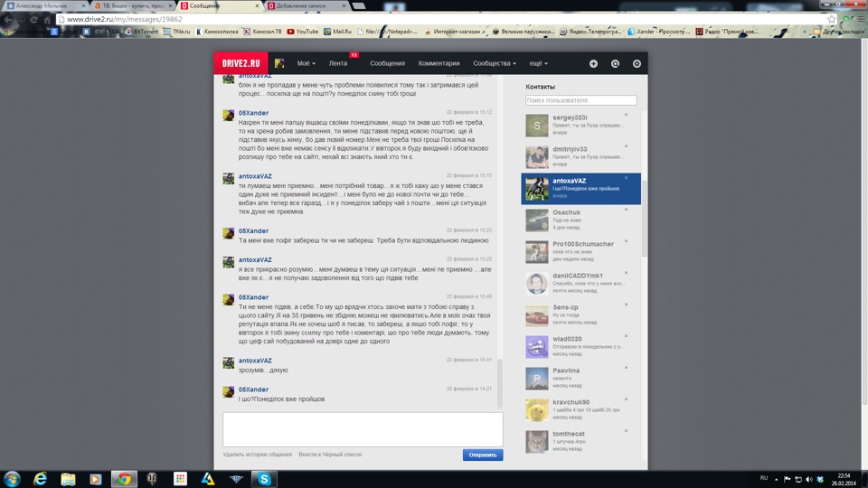868x488 pixels.
Task: Click the Поиск пользователя search field
Action: 580,100
